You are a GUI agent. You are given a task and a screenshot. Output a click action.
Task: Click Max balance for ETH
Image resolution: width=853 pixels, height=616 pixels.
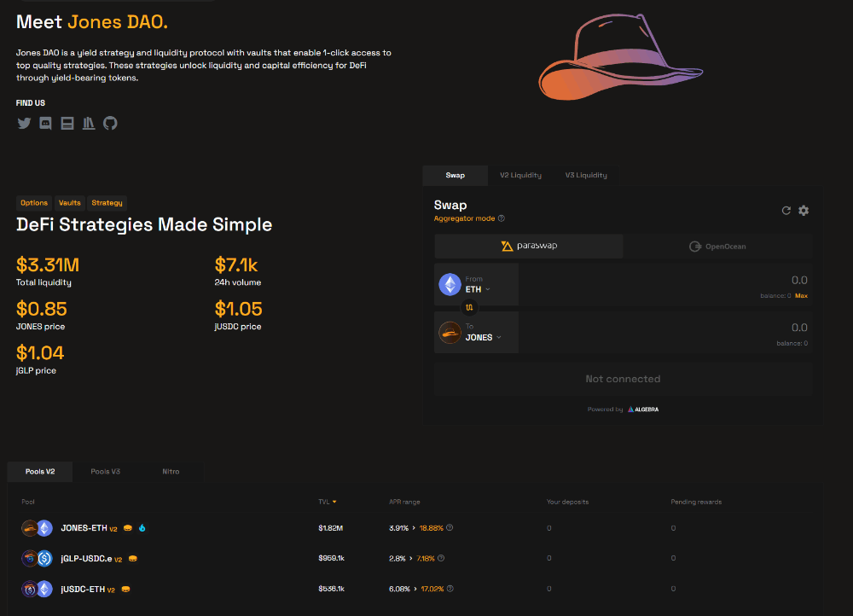tap(801, 295)
